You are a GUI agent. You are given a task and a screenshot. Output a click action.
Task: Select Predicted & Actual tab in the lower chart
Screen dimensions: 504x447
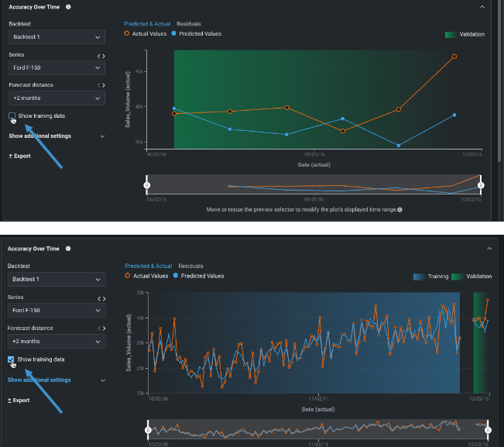point(149,266)
